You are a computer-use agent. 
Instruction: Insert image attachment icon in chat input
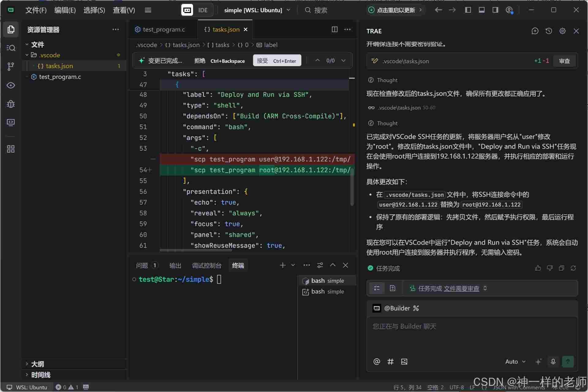click(x=404, y=362)
